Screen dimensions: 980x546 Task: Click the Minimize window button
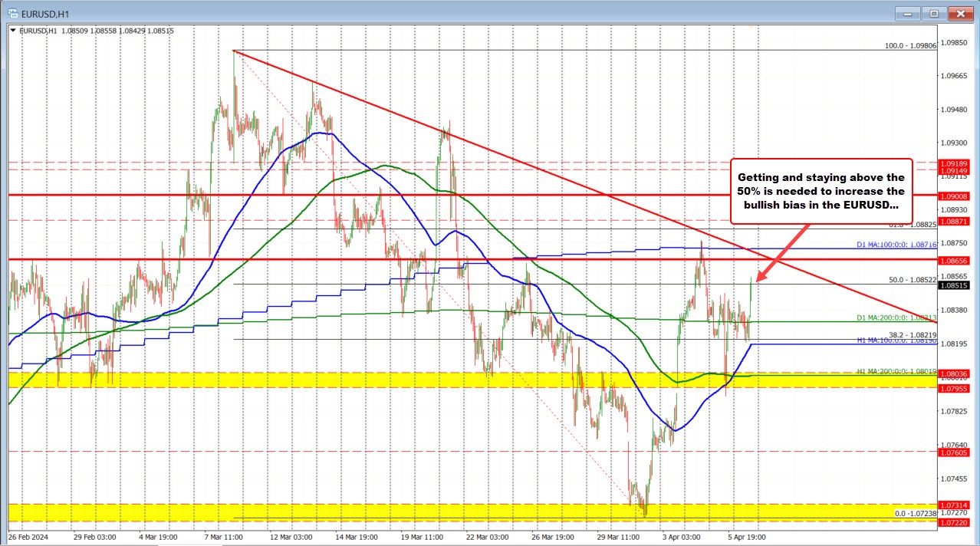tap(907, 13)
